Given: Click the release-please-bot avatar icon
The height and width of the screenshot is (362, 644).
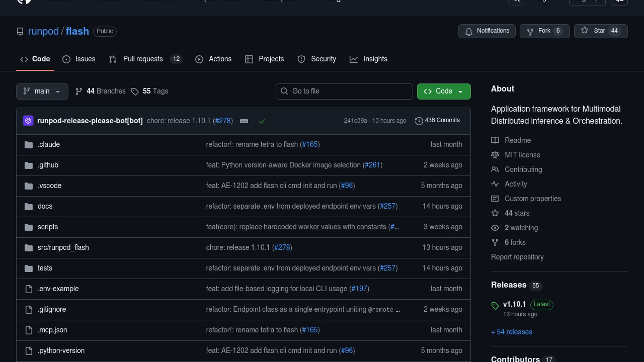Looking at the screenshot, I should tap(28, 121).
